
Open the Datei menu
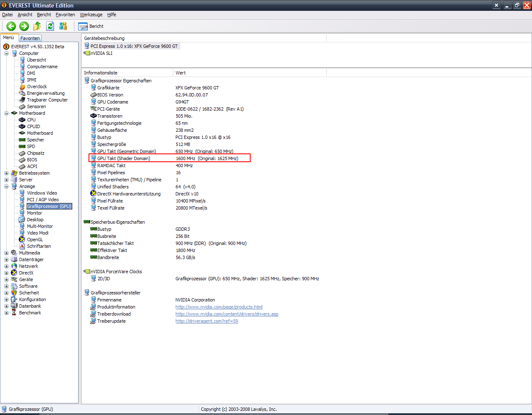click(x=7, y=15)
